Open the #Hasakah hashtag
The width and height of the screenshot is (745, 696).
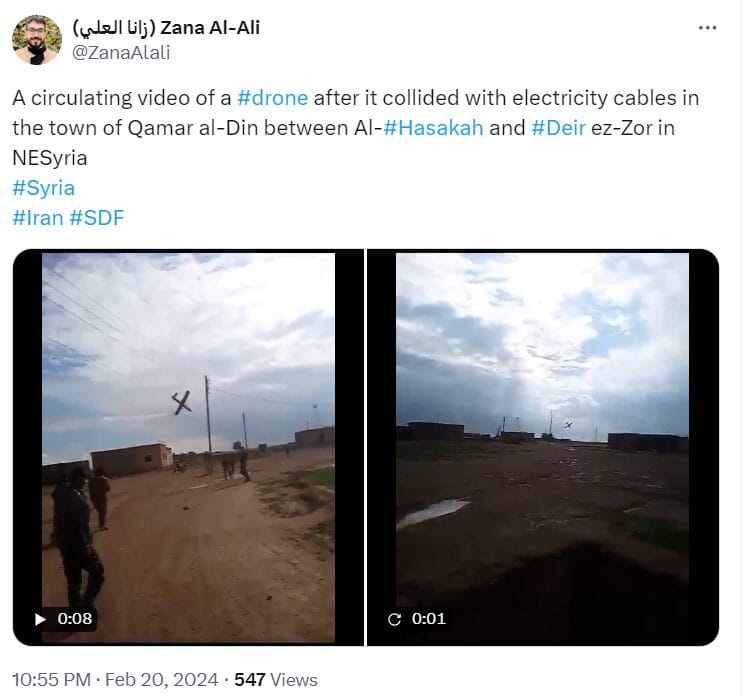pos(433,128)
